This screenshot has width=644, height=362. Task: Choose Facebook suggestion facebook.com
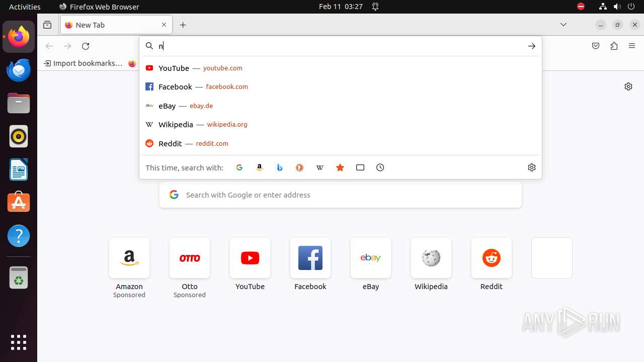(x=340, y=86)
